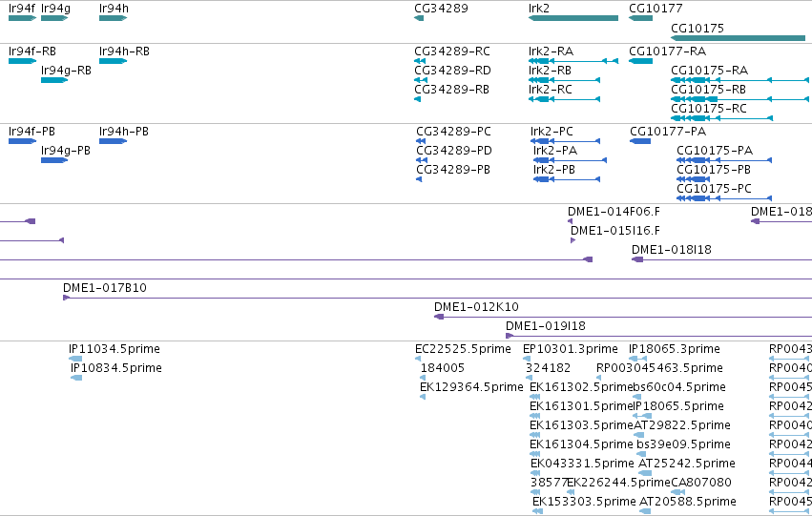Click protein CG34289-PC
This screenshot has height=516, width=812.
(421, 141)
